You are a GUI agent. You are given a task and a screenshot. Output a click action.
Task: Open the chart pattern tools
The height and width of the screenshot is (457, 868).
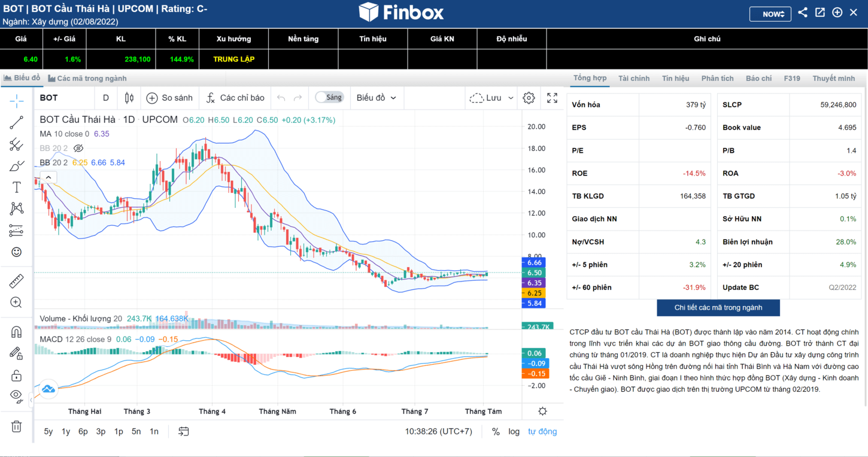click(16, 208)
